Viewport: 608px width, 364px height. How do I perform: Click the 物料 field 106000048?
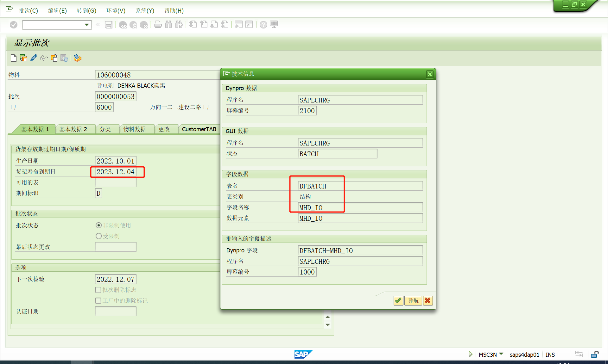pos(157,75)
